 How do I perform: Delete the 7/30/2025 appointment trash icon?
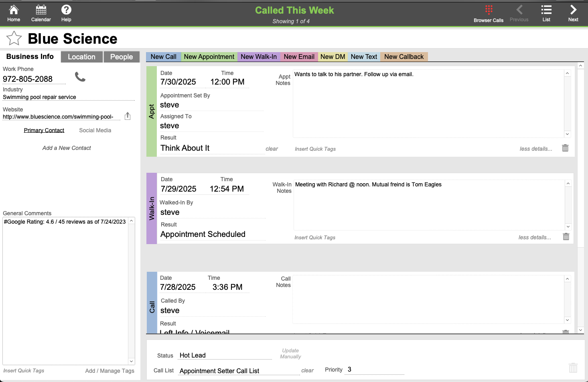[565, 148]
